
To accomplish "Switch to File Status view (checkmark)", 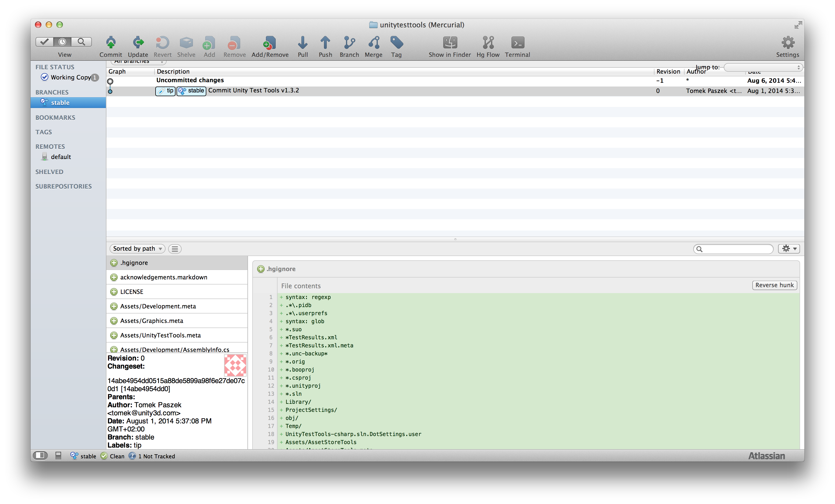I will point(44,42).
